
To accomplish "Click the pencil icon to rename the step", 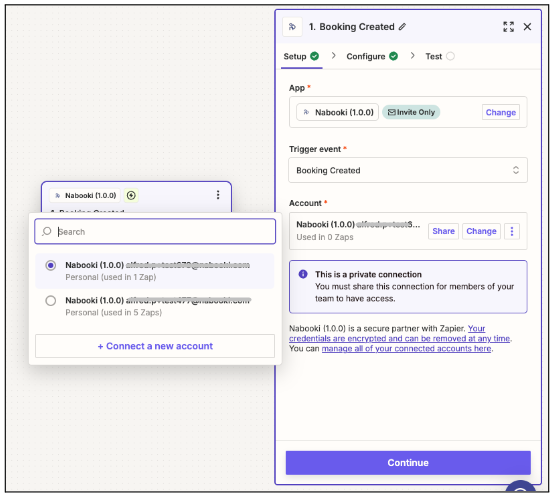I will point(402,27).
